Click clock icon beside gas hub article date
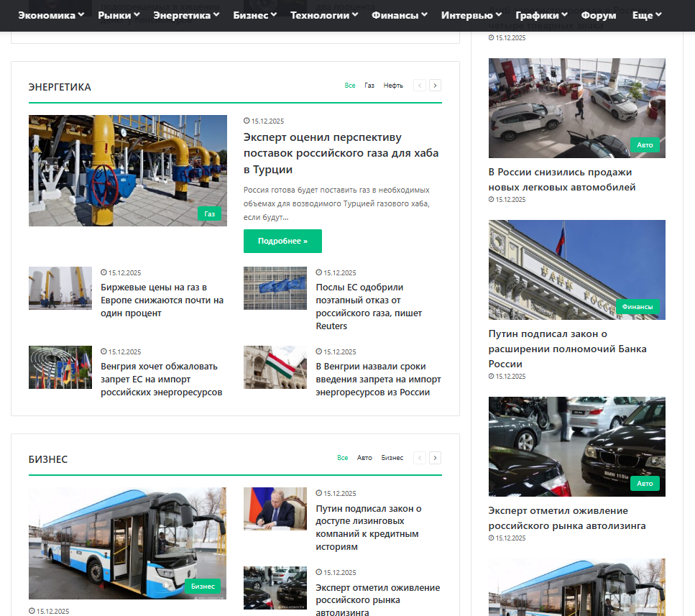This screenshot has height=616, width=695. pyautogui.click(x=247, y=121)
